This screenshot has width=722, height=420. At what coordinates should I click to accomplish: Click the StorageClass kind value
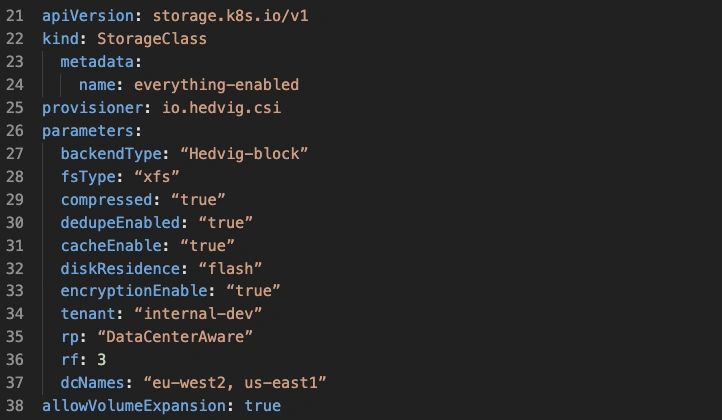point(152,41)
